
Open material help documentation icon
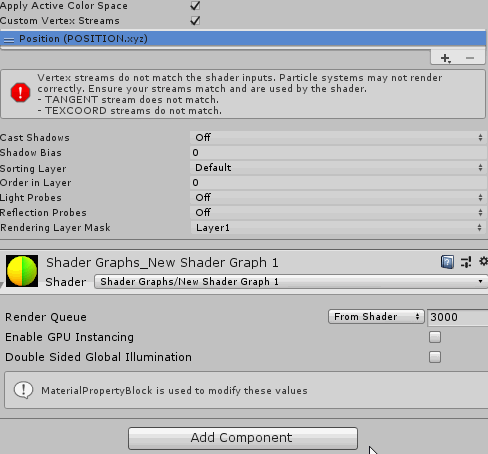(447, 262)
